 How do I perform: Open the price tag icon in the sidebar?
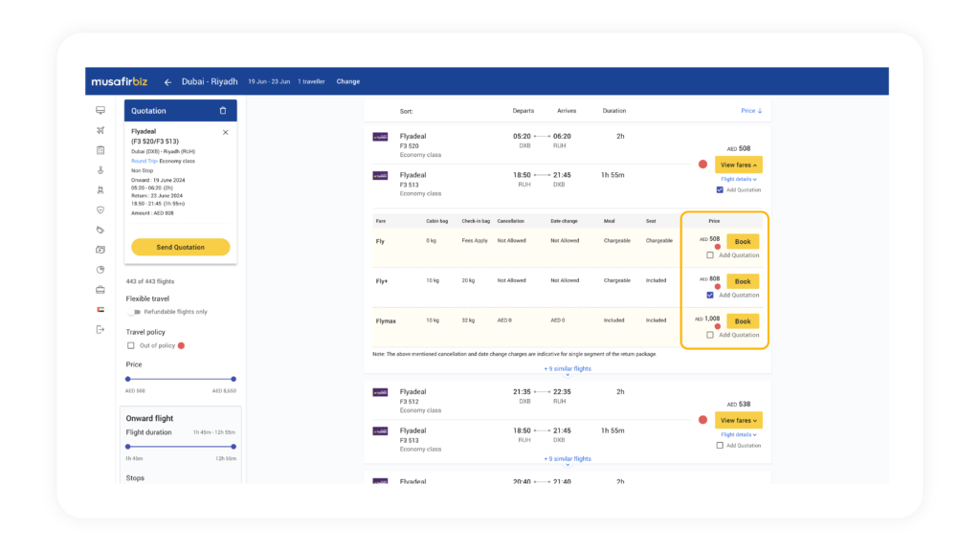(100, 230)
